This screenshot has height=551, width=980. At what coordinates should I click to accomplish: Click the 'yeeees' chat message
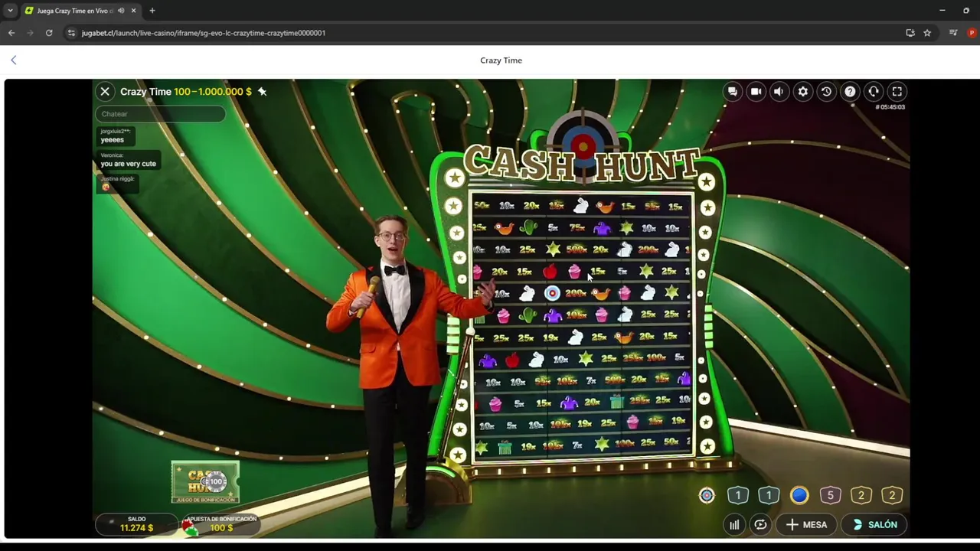[x=112, y=140]
